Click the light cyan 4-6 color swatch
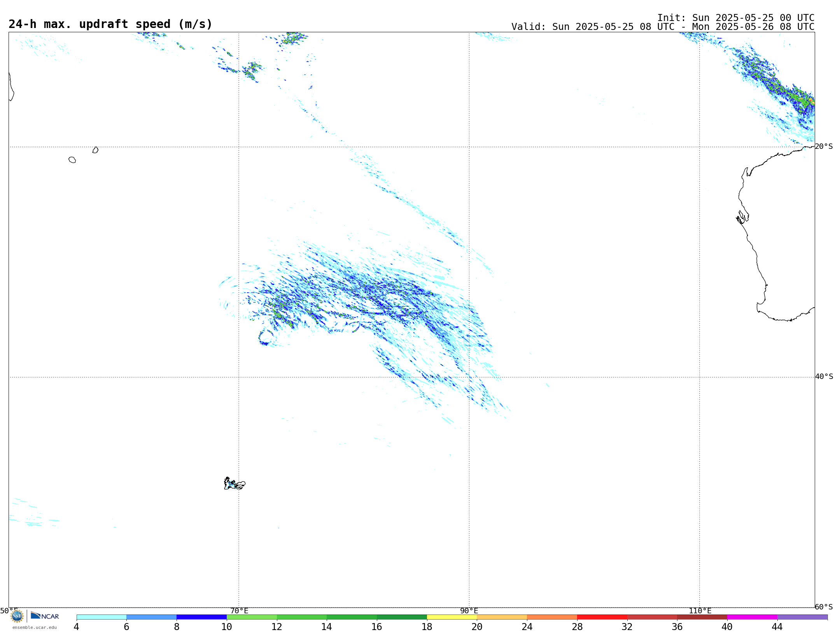Viewport: 840px width, 632px height. pyautogui.click(x=101, y=617)
